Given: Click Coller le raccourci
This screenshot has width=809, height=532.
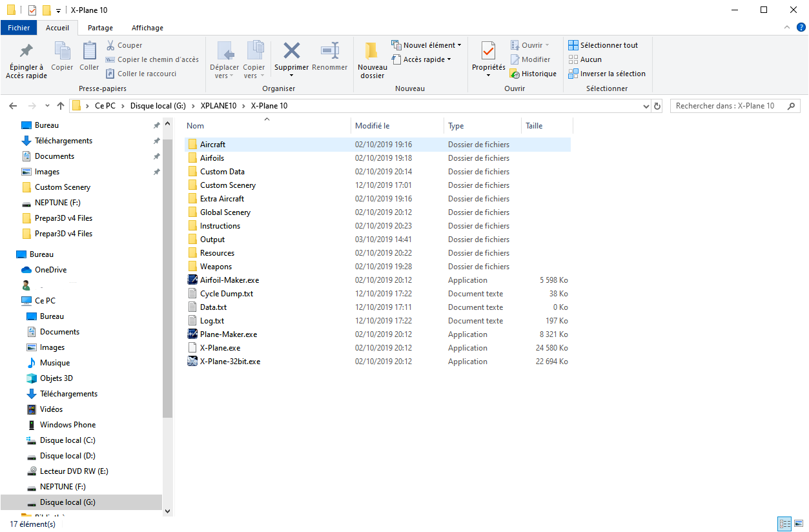Looking at the screenshot, I should pyautogui.click(x=141, y=74).
